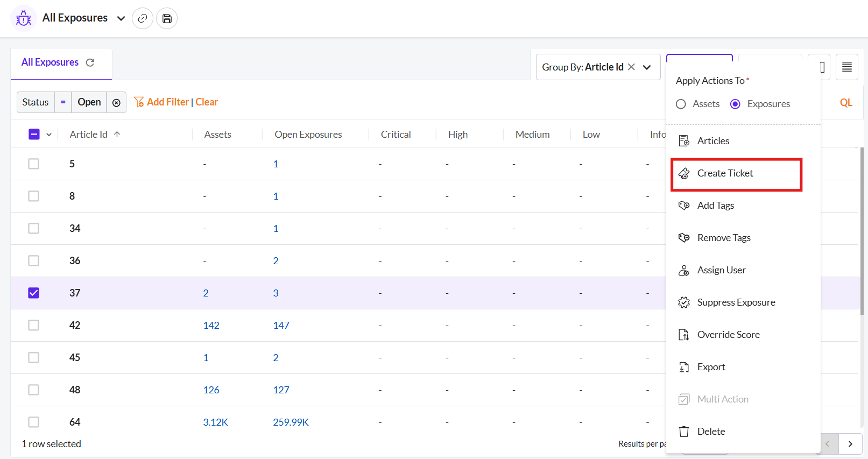Open the selection options chevron in header

tap(49, 135)
